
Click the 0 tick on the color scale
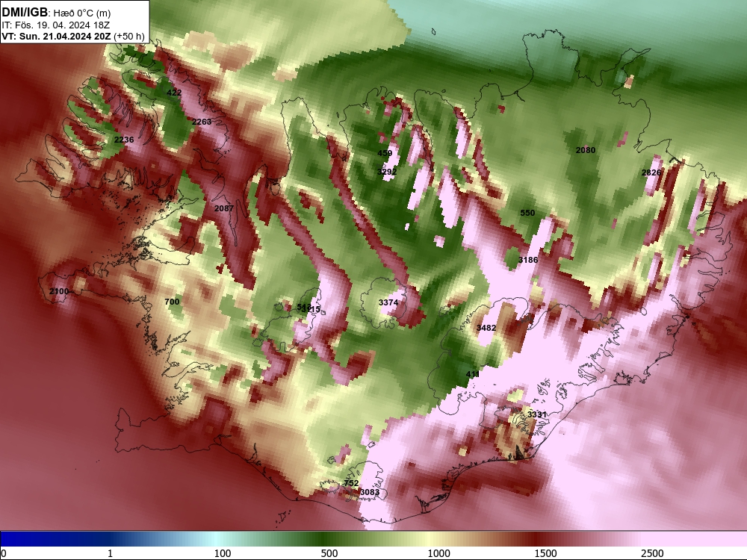(4, 553)
